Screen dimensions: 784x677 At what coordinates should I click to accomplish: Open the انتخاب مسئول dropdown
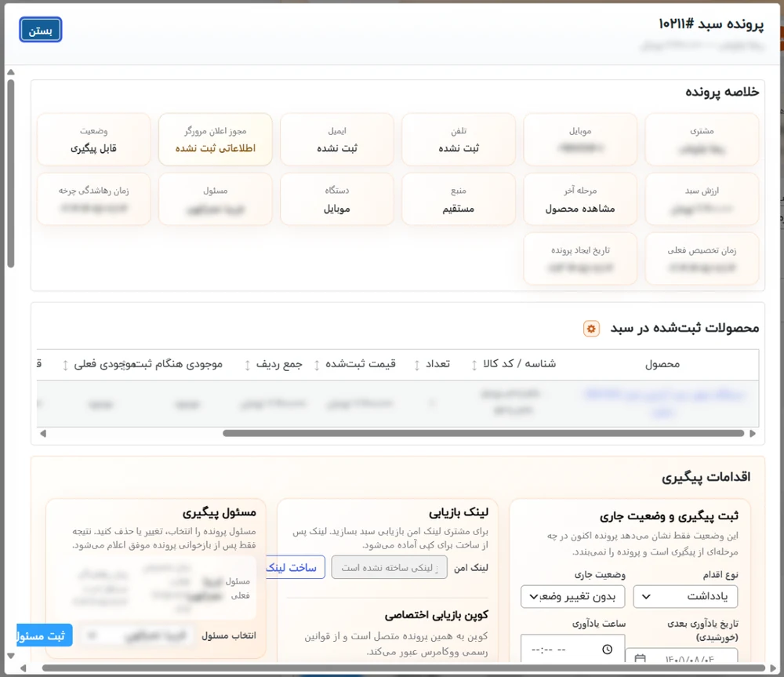click(x=138, y=635)
